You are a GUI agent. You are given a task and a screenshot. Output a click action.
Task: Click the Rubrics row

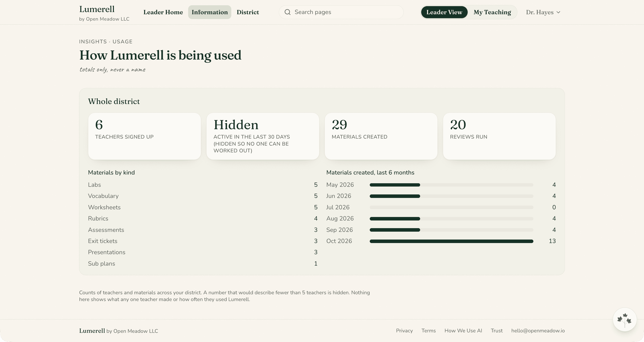[x=203, y=218]
